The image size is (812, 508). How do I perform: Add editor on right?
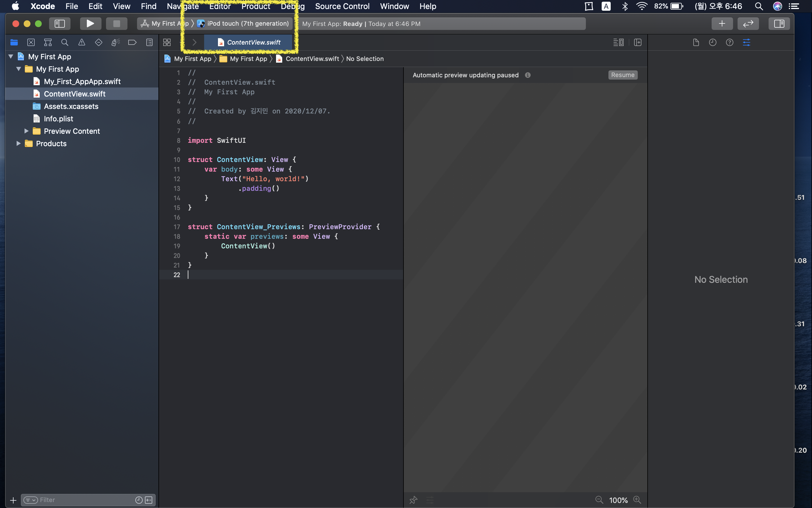pos(637,42)
